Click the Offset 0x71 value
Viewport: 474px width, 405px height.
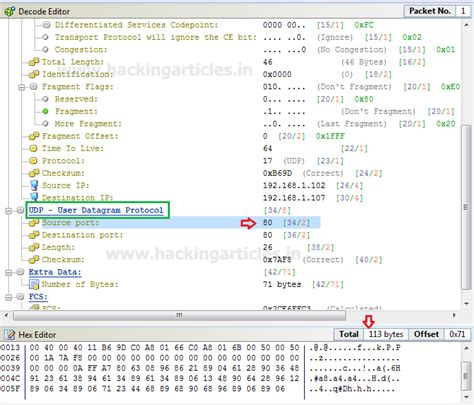[x=457, y=334]
